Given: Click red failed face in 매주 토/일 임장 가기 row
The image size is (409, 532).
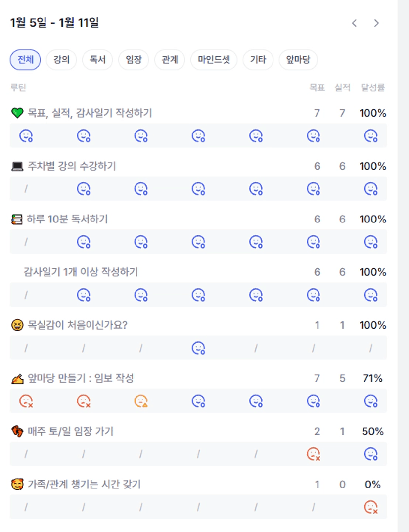Looking at the screenshot, I should pos(314,454).
